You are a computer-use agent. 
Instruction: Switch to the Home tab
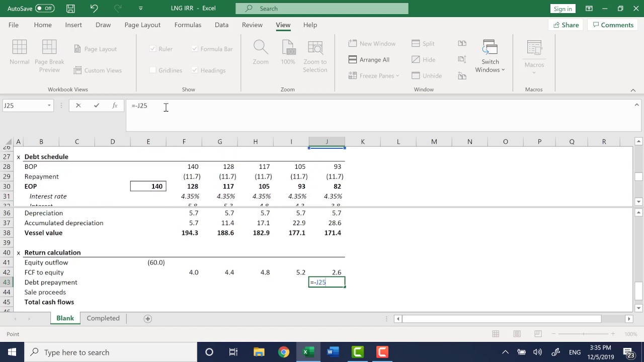coord(43,25)
